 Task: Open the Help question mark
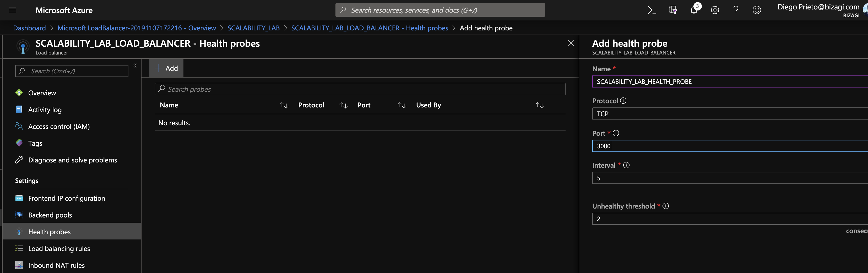tap(736, 10)
